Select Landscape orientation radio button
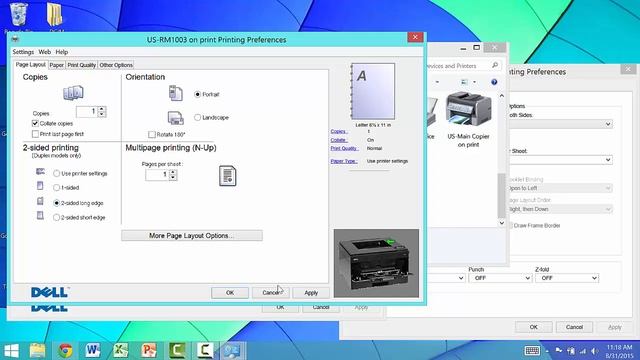 [x=198, y=118]
